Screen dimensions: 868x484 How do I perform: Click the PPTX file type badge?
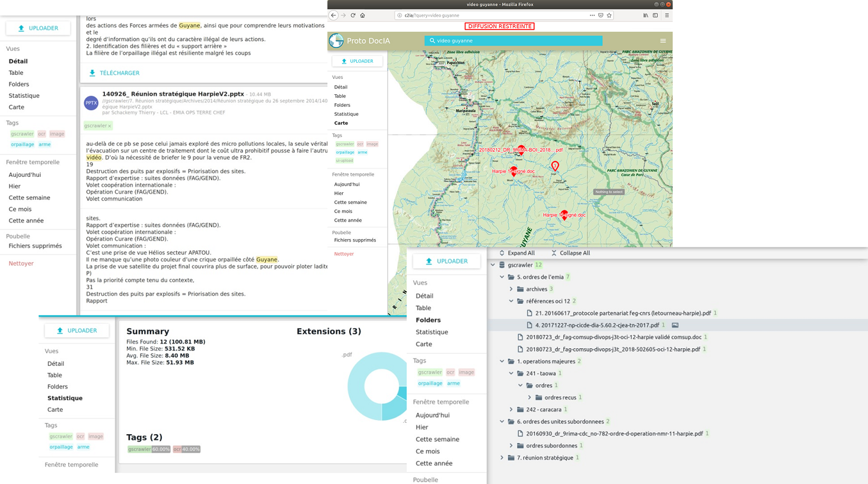tap(91, 103)
